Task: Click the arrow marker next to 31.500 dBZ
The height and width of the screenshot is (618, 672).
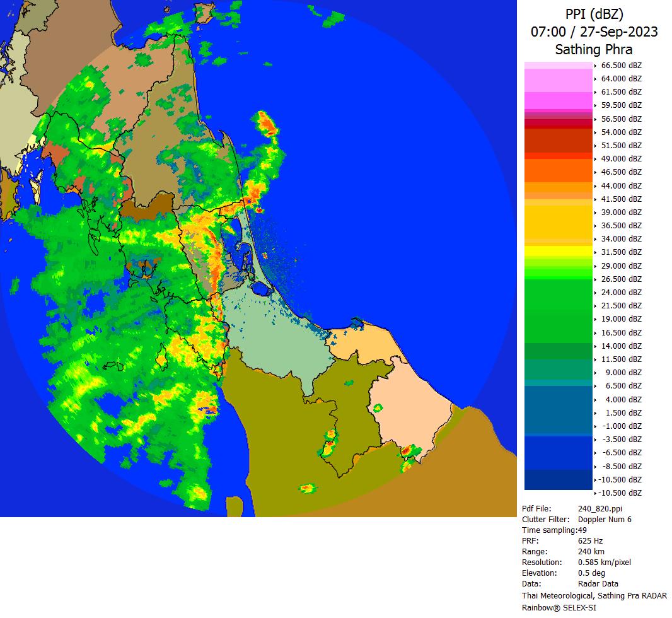Action: coord(596,253)
